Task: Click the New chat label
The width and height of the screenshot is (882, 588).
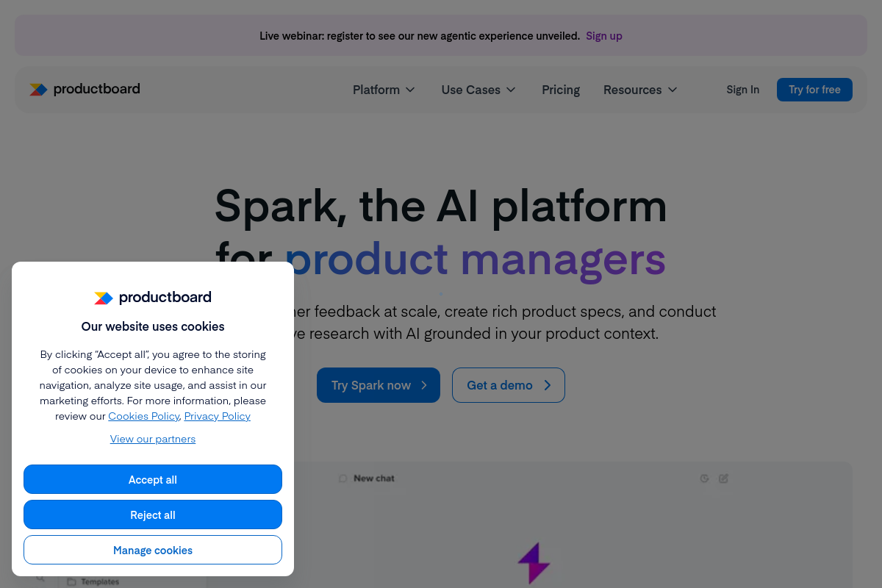Action: click(x=374, y=478)
